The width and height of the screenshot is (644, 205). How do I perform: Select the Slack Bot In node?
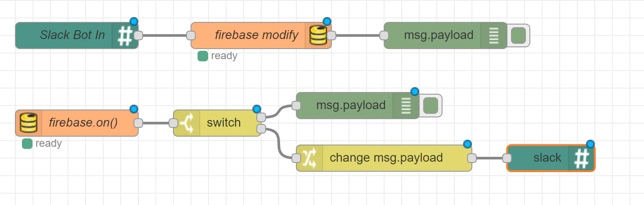[77, 35]
